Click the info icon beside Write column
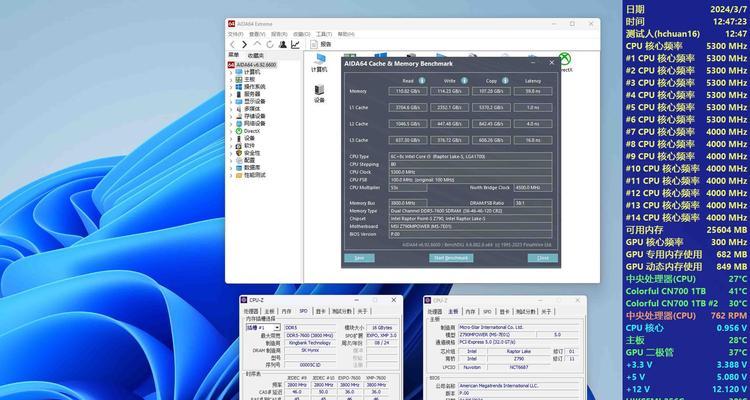Screen dimensions: 750x400 click(464, 81)
